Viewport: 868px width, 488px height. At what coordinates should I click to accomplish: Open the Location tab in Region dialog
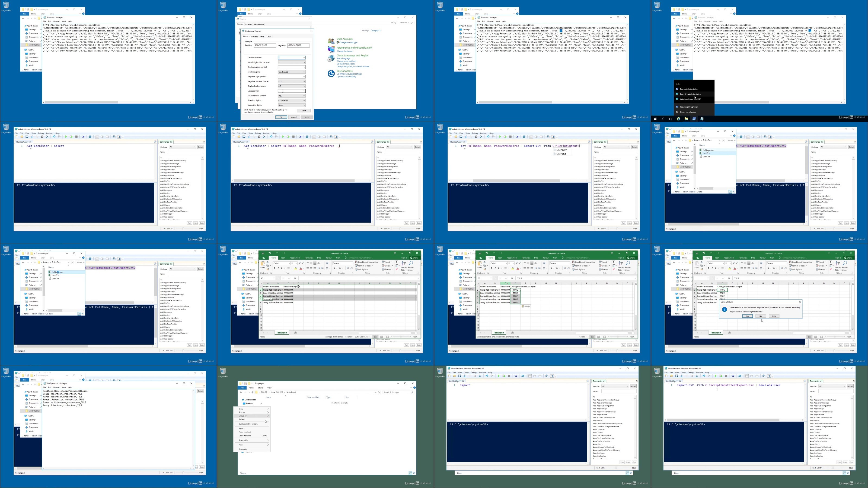click(x=248, y=24)
